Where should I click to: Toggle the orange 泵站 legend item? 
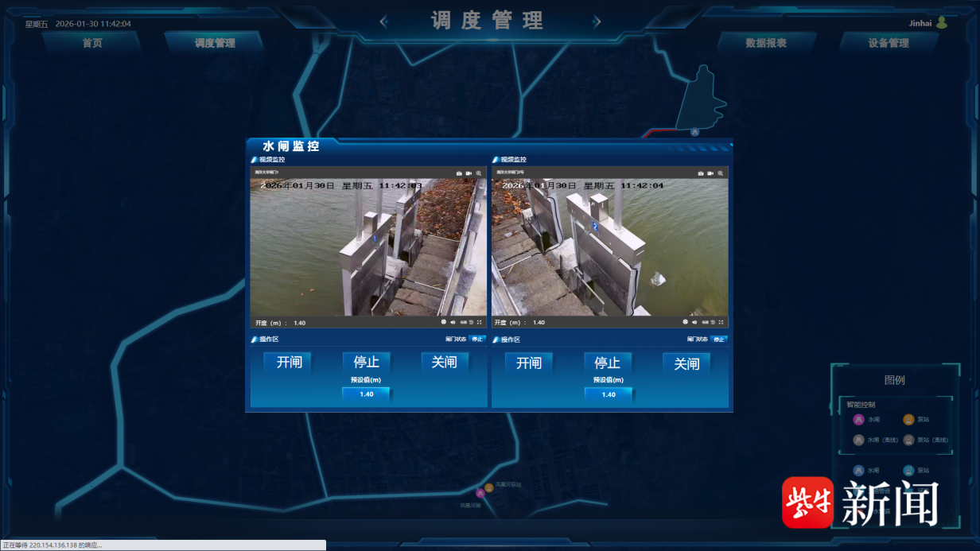click(908, 420)
